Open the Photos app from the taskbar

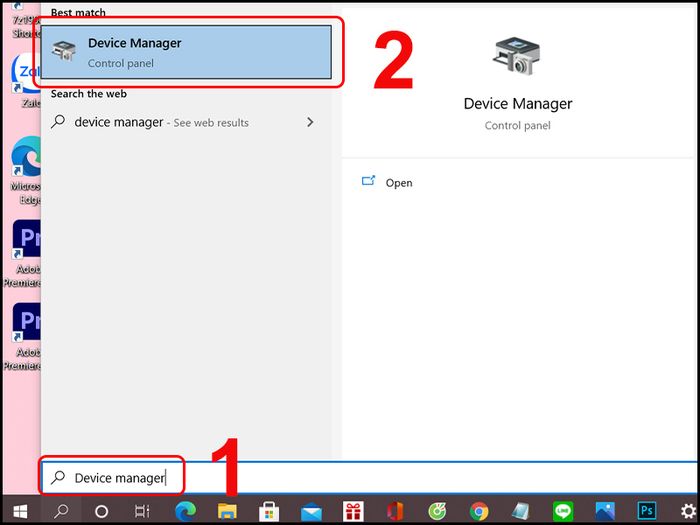[605, 511]
